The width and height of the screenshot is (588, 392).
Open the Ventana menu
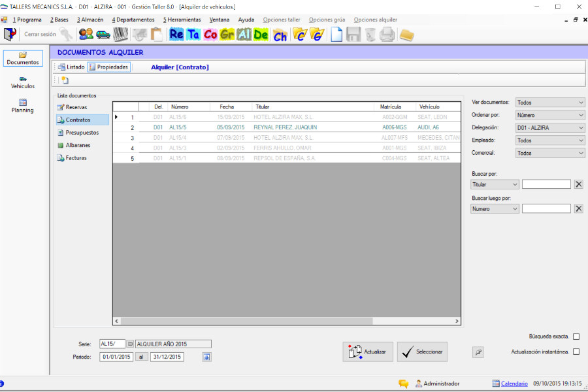[220, 20]
